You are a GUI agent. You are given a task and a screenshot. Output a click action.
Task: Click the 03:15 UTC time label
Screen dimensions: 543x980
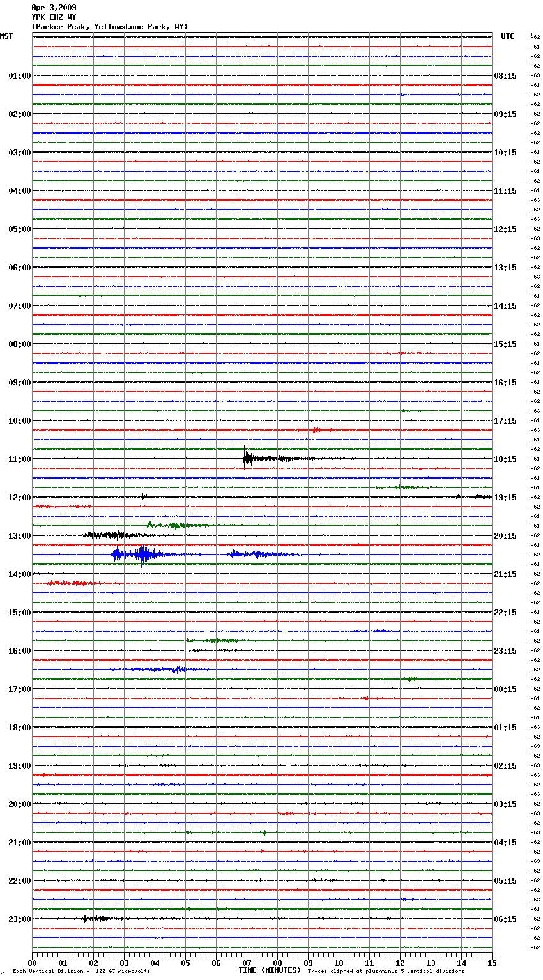[505, 804]
